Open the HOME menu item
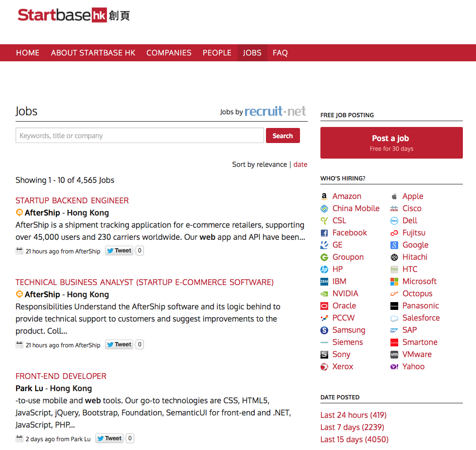Image resolution: width=476 pixels, height=450 pixels. coord(28,53)
